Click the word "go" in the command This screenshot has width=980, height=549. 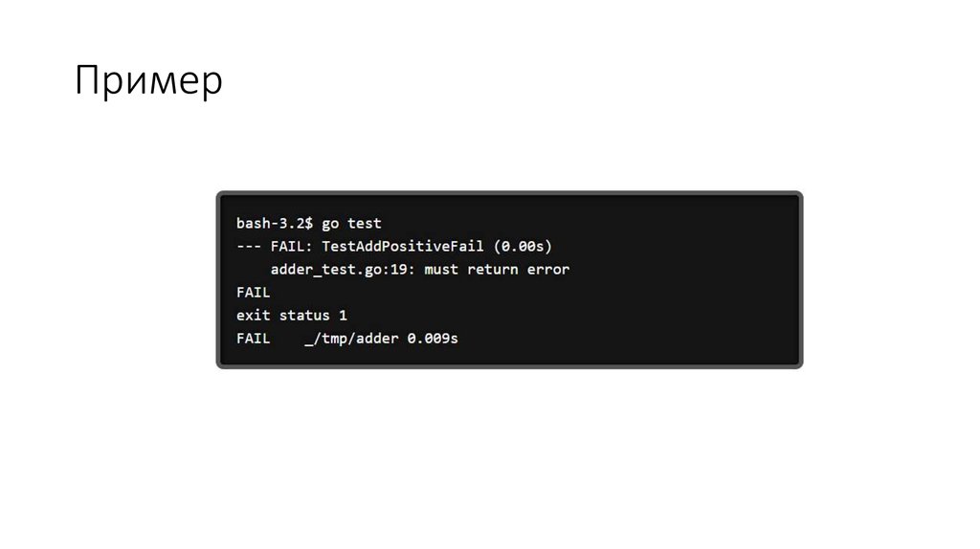pyautogui.click(x=329, y=224)
